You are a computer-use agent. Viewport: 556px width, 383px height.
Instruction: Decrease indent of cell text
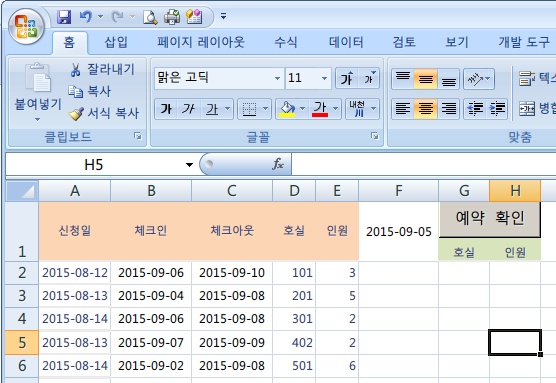[x=475, y=109]
